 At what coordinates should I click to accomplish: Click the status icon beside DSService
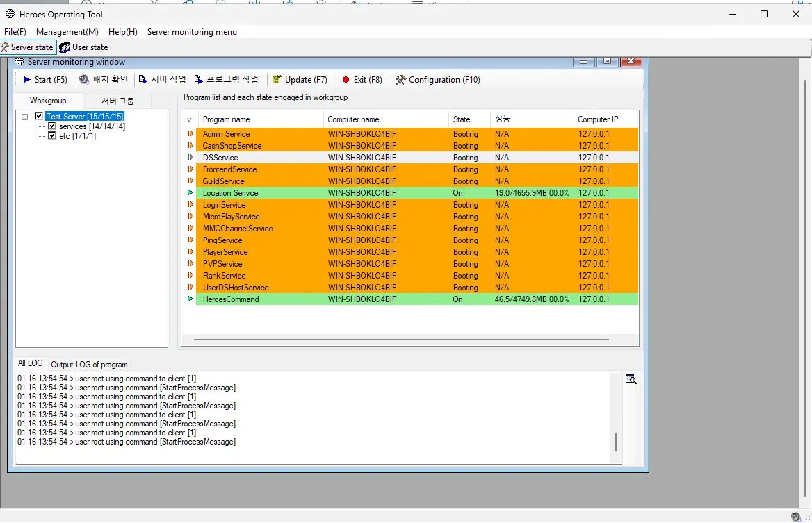190,157
